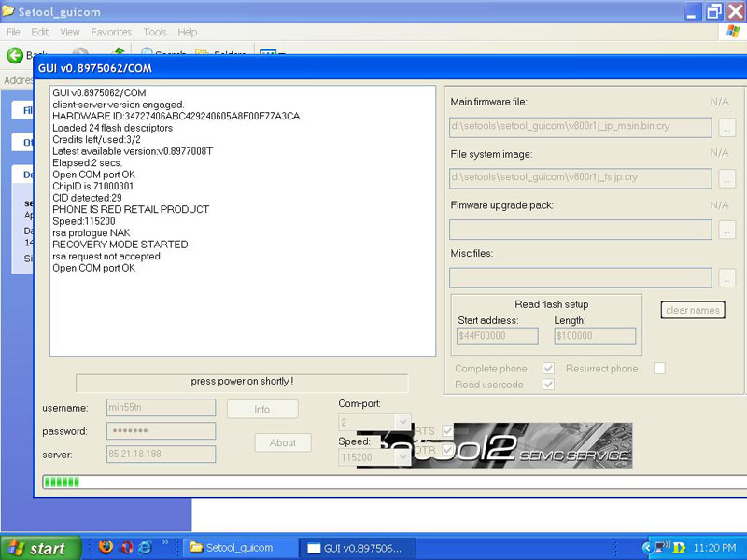The image size is (747, 560).
Task: Open the Favorites menu
Action: point(111,32)
